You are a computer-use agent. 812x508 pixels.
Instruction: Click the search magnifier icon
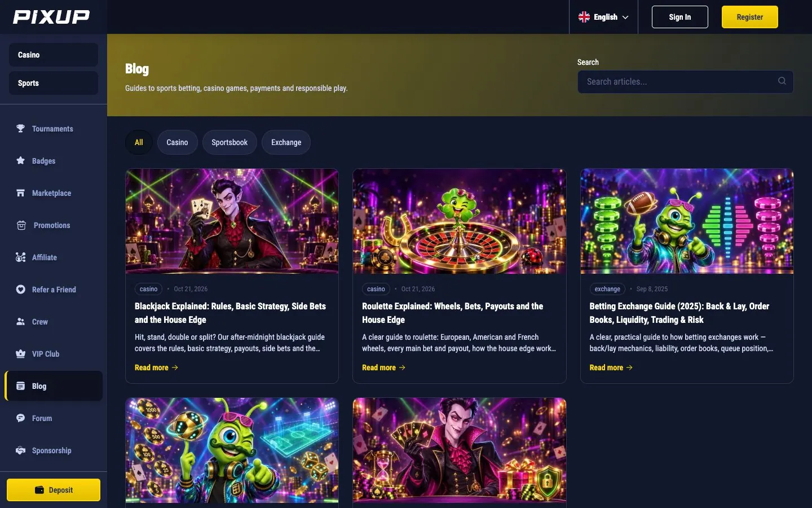click(x=782, y=81)
